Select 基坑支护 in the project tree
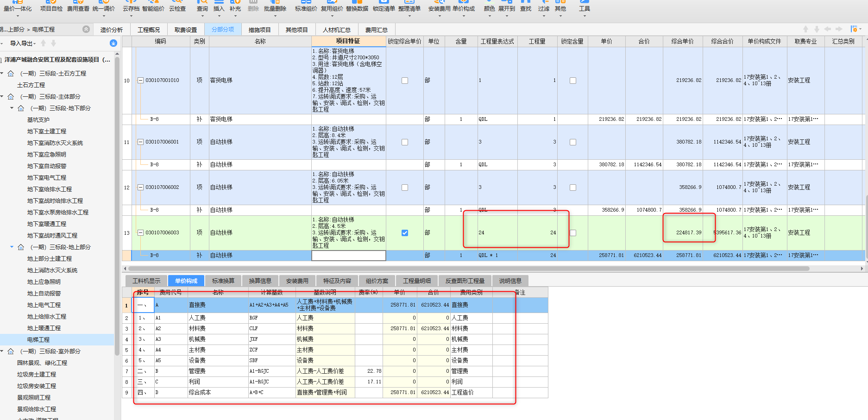 coord(38,119)
